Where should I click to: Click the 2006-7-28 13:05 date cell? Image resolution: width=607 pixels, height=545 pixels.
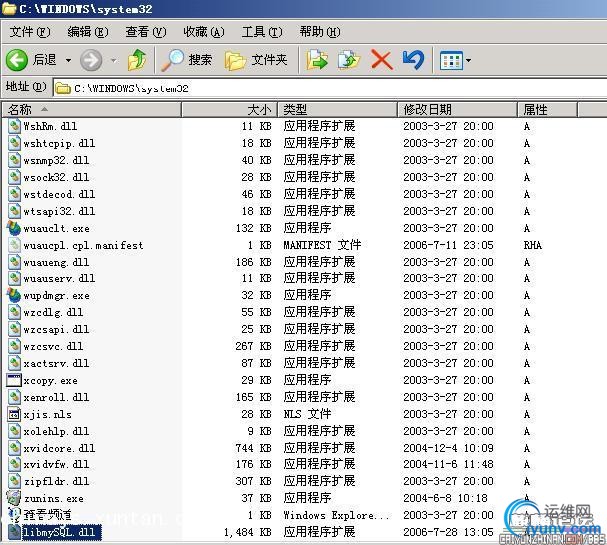click(448, 532)
